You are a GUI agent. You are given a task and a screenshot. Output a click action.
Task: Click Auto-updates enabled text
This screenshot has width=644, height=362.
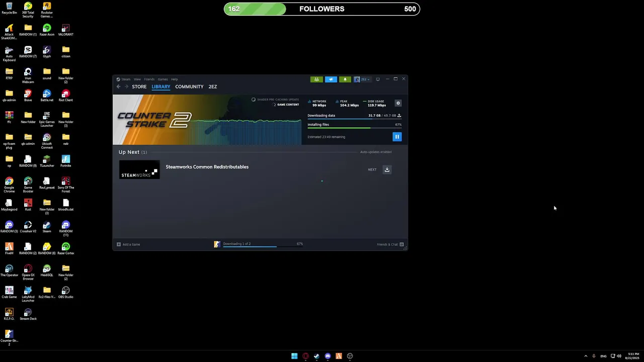376,152
